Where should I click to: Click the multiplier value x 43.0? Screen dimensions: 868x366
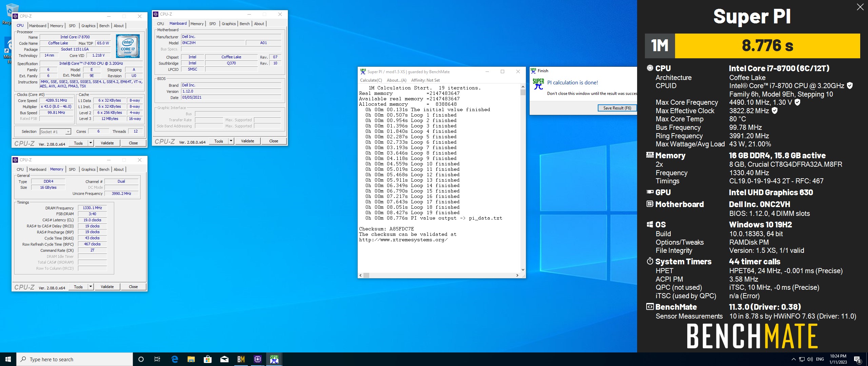[57, 107]
